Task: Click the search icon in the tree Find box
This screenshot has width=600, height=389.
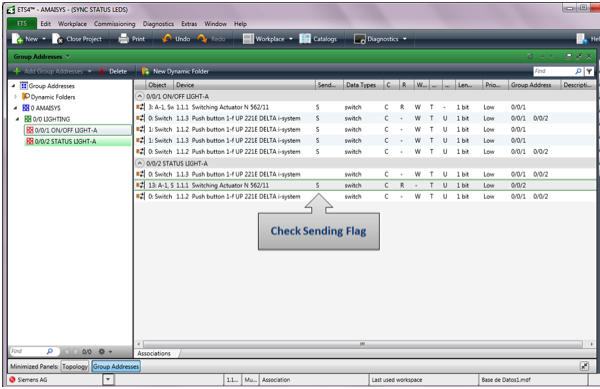Action: tap(50, 351)
